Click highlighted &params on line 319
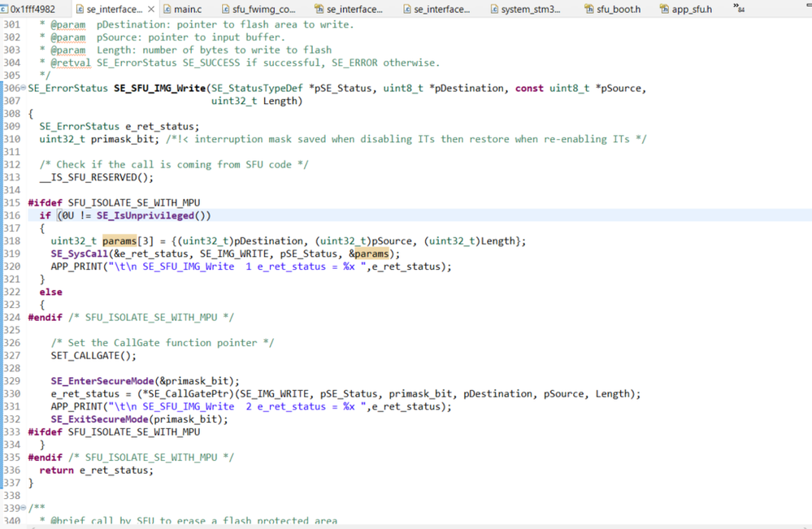Image resolution: width=812 pixels, height=529 pixels. pos(369,254)
